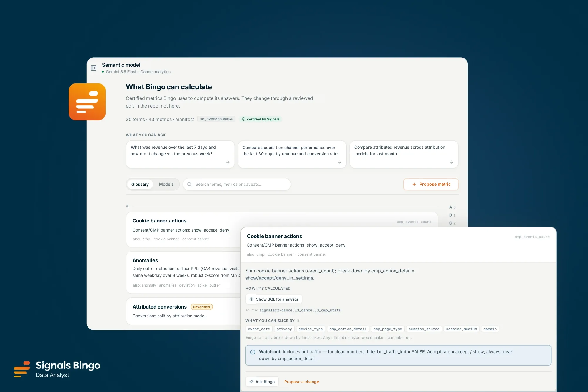This screenshot has width=588, height=392.
Task: Focus the search terms, metrics or caveats field
Action: click(237, 184)
